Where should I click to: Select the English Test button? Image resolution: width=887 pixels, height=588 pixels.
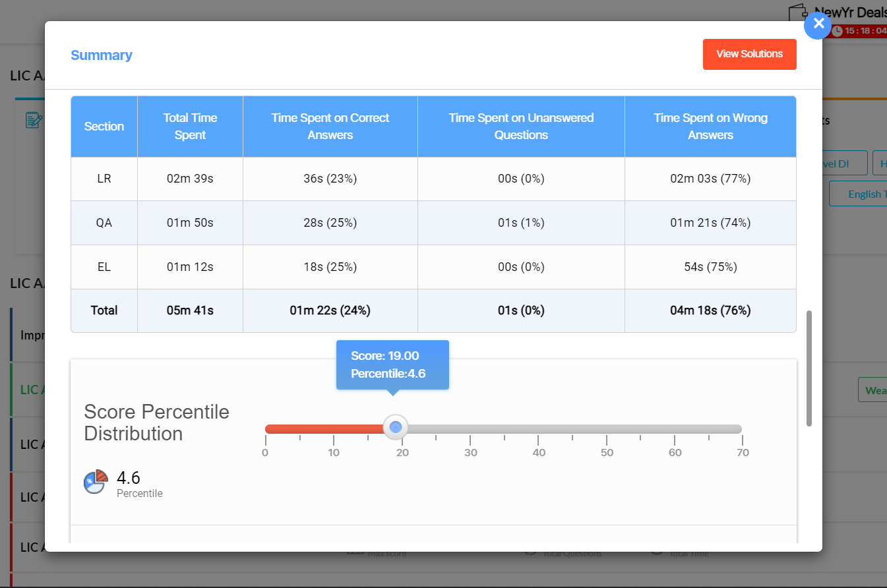point(865,193)
